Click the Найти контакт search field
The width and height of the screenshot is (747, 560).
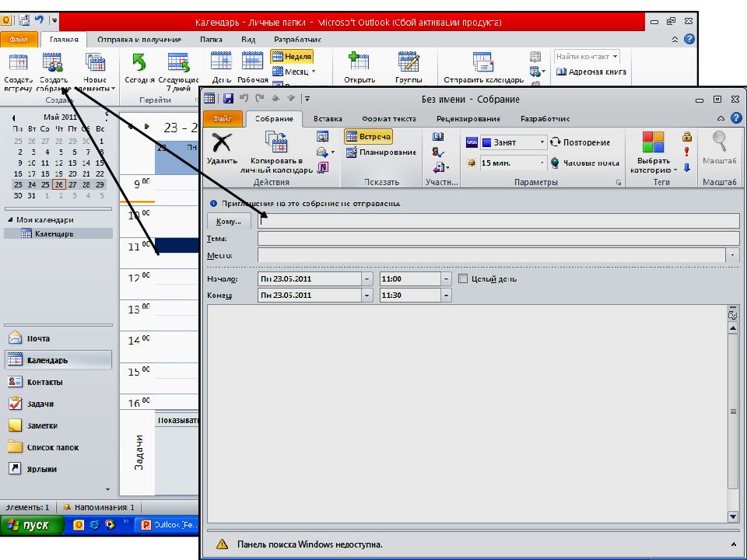pos(587,56)
